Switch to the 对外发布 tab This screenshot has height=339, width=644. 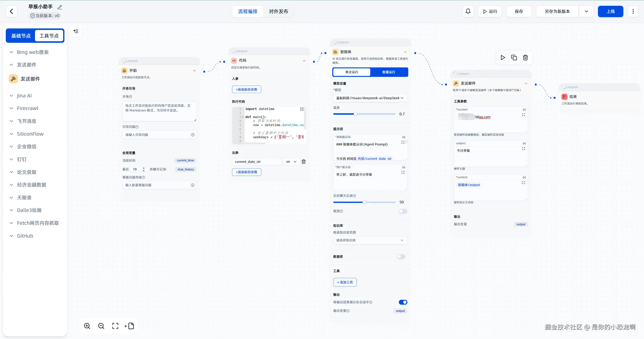(x=278, y=11)
